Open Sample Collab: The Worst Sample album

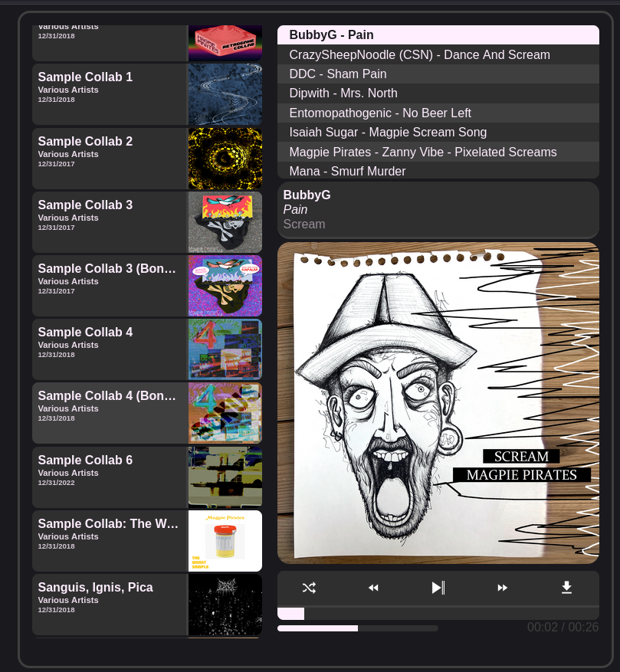110,540
